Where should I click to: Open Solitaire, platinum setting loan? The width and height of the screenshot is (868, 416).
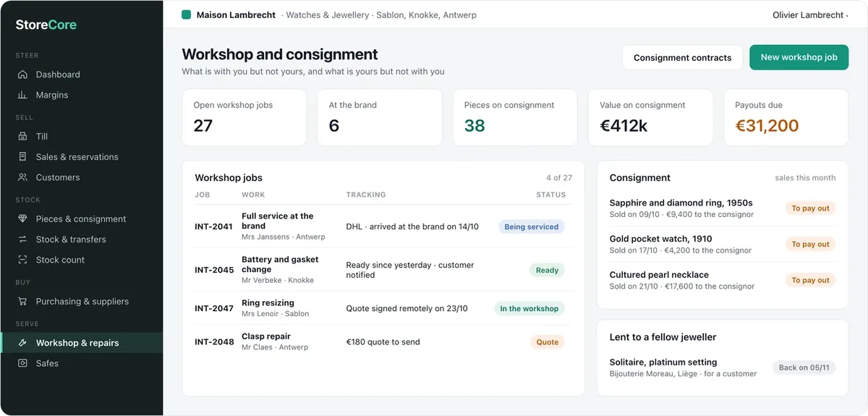pyautogui.click(x=663, y=362)
